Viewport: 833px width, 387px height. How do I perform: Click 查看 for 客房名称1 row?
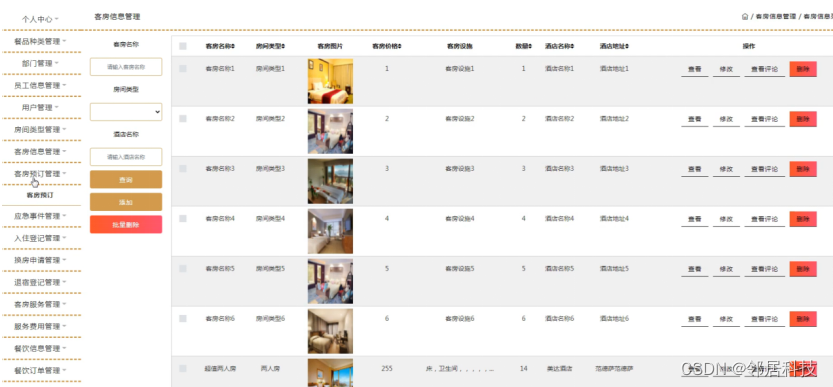pyautogui.click(x=694, y=69)
